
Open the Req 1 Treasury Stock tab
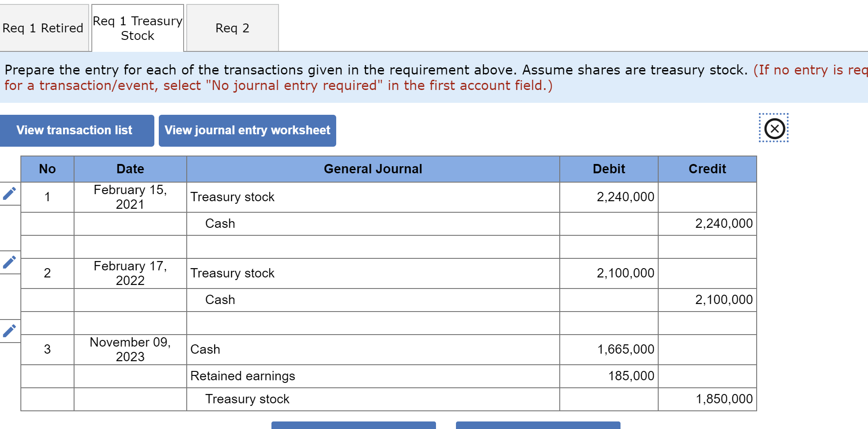coord(137,28)
